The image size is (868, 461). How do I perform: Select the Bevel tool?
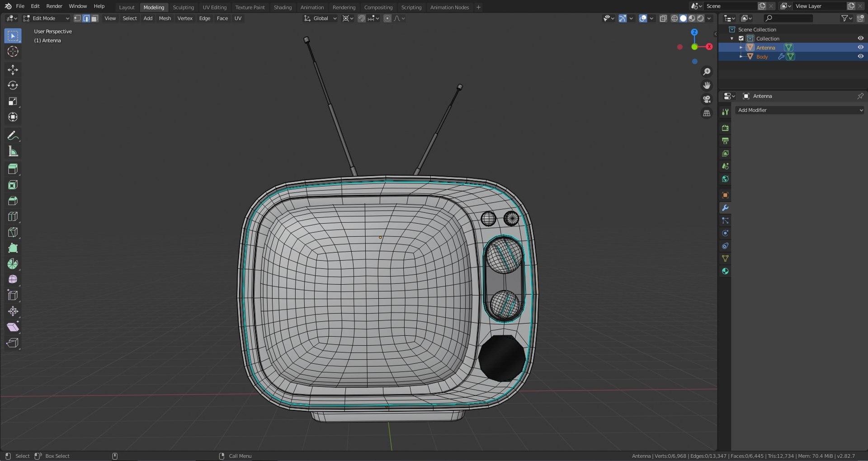13,201
